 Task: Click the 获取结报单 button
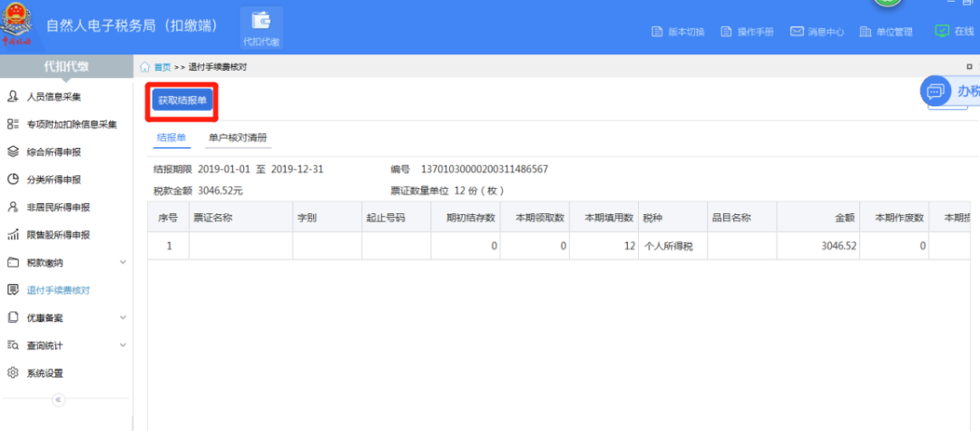[182, 100]
